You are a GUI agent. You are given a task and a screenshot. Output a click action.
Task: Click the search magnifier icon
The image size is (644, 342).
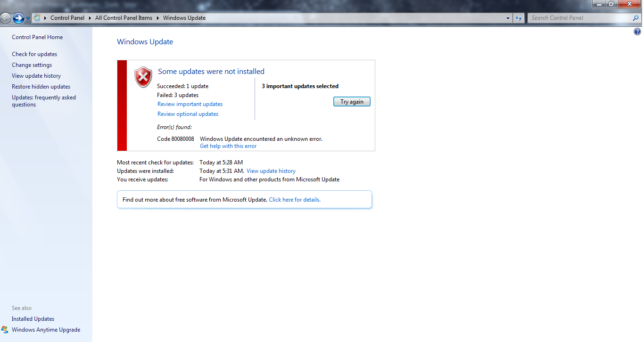(x=636, y=18)
